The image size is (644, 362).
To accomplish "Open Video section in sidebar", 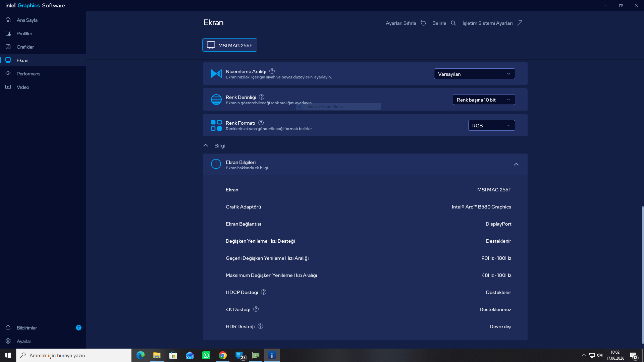I will [x=43, y=87].
